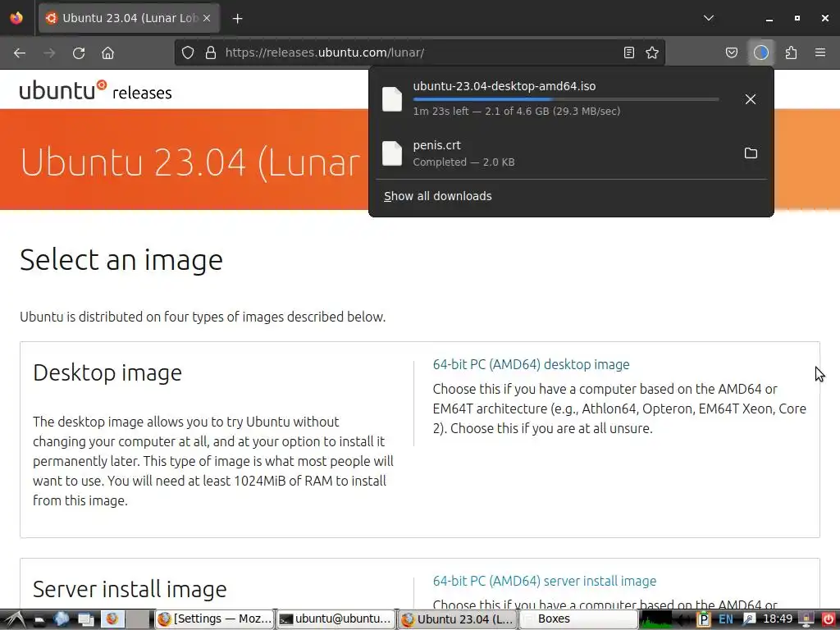Viewport: 840px width, 630px height.
Task: Launch web browser globe from taskbar
Action: (x=61, y=619)
